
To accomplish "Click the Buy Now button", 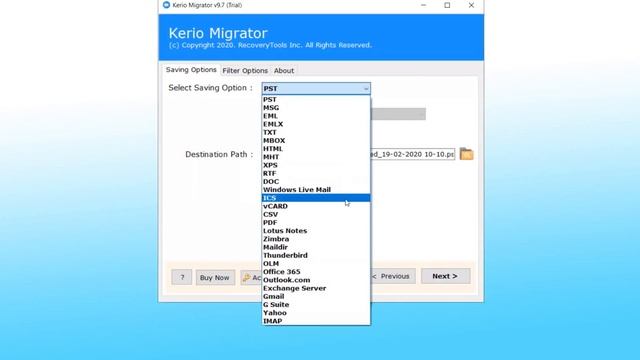I will 215,278.
